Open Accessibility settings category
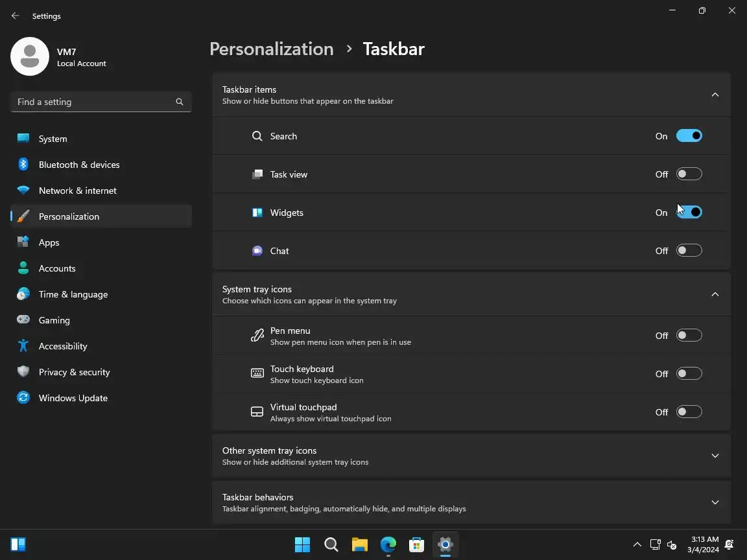The height and width of the screenshot is (560, 747). point(101,346)
